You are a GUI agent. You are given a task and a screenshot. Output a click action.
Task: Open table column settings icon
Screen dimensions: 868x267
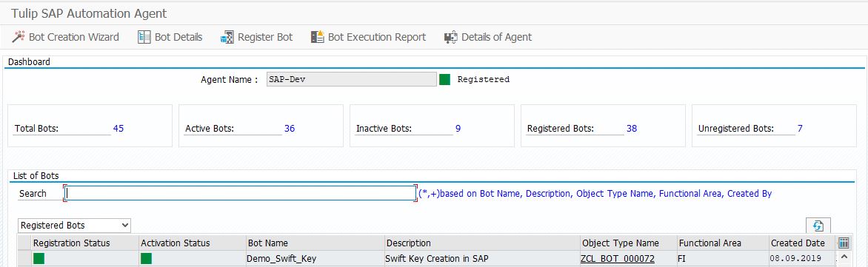pos(844,243)
